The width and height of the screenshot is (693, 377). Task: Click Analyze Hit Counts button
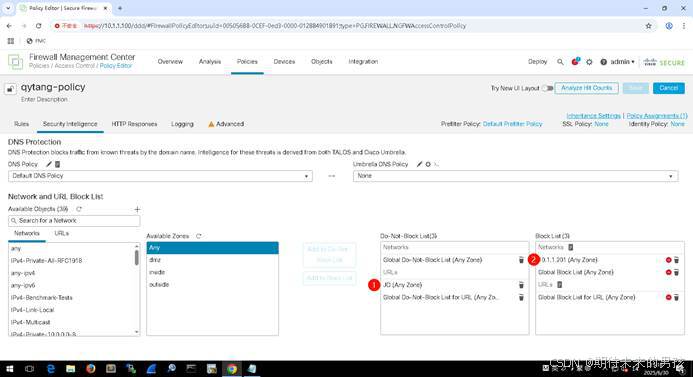tap(586, 88)
